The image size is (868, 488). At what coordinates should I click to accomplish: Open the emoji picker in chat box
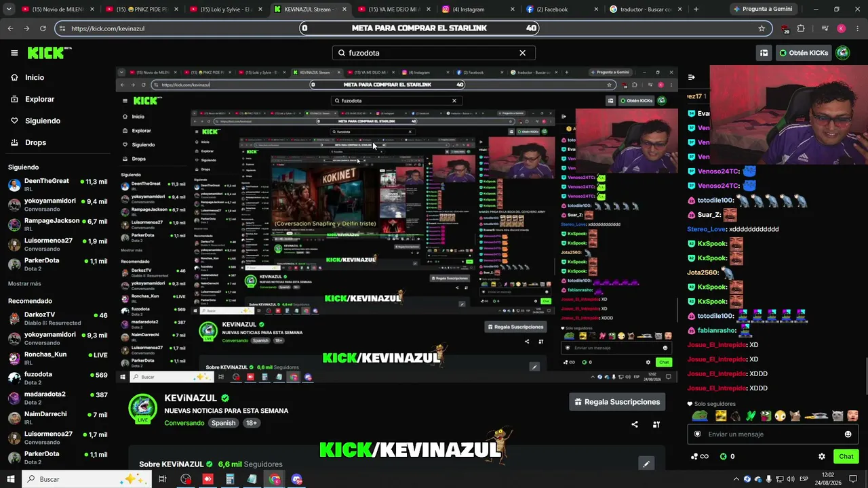click(x=848, y=434)
